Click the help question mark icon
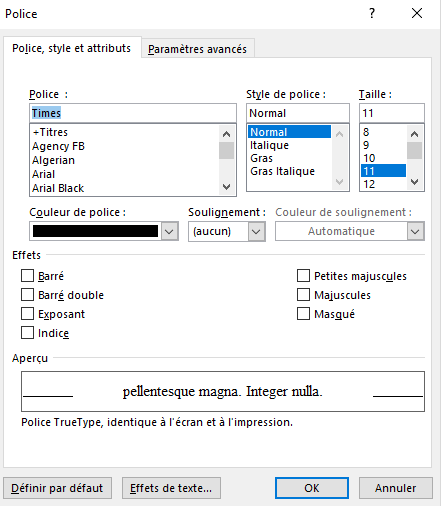The width and height of the screenshot is (441, 506). click(x=372, y=13)
